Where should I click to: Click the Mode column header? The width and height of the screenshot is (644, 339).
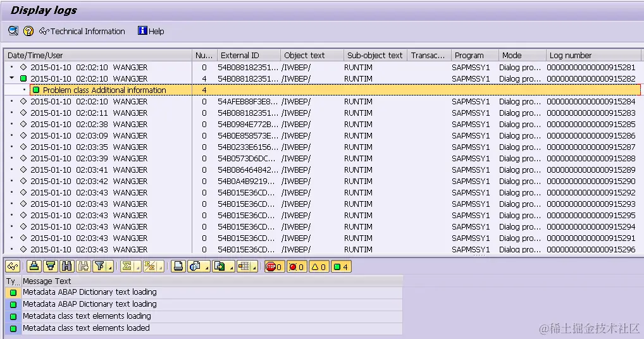(523, 55)
